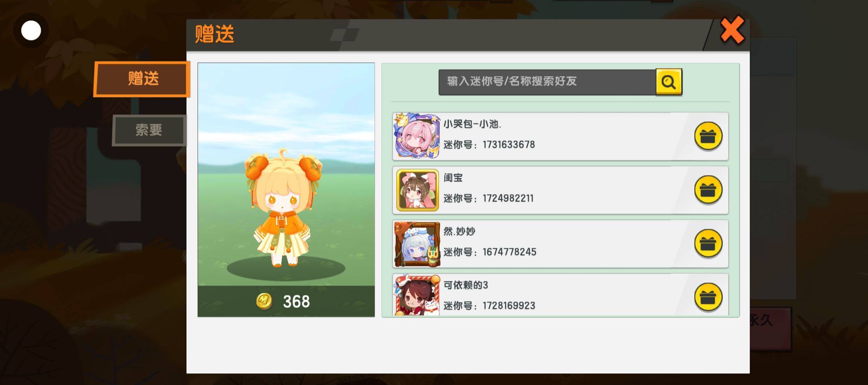Switch to the 索要 tab

[x=149, y=130]
